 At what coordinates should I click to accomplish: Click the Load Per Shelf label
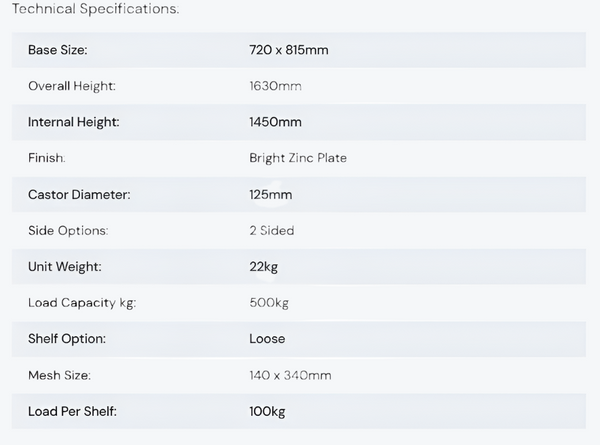(73, 411)
